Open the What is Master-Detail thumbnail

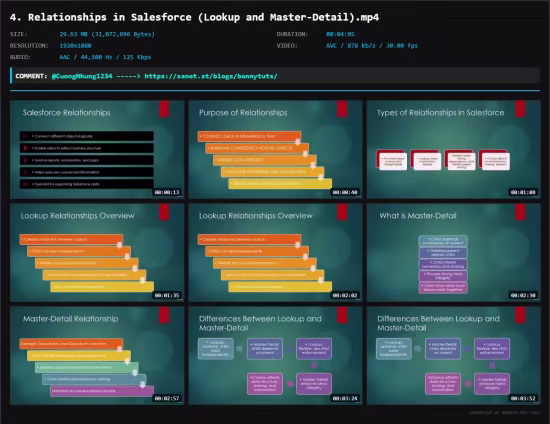(x=454, y=253)
